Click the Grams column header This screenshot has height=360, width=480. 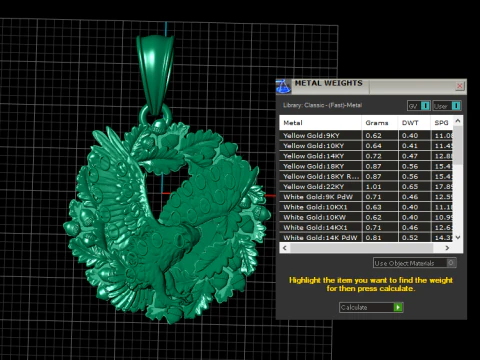click(380, 123)
